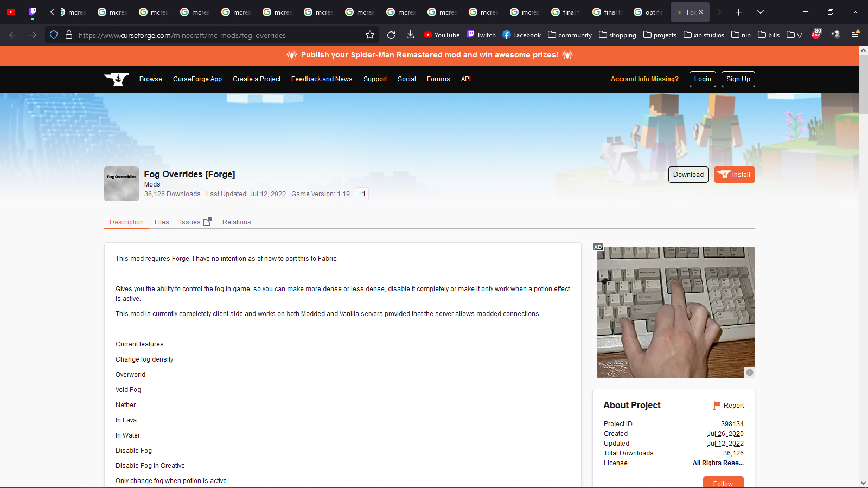Open the list all tabs dropdown

pos(761,12)
